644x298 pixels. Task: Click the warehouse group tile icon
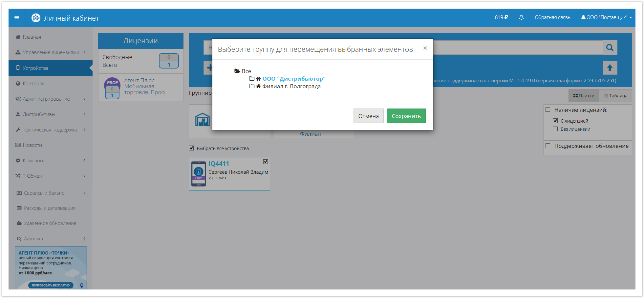point(203,120)
